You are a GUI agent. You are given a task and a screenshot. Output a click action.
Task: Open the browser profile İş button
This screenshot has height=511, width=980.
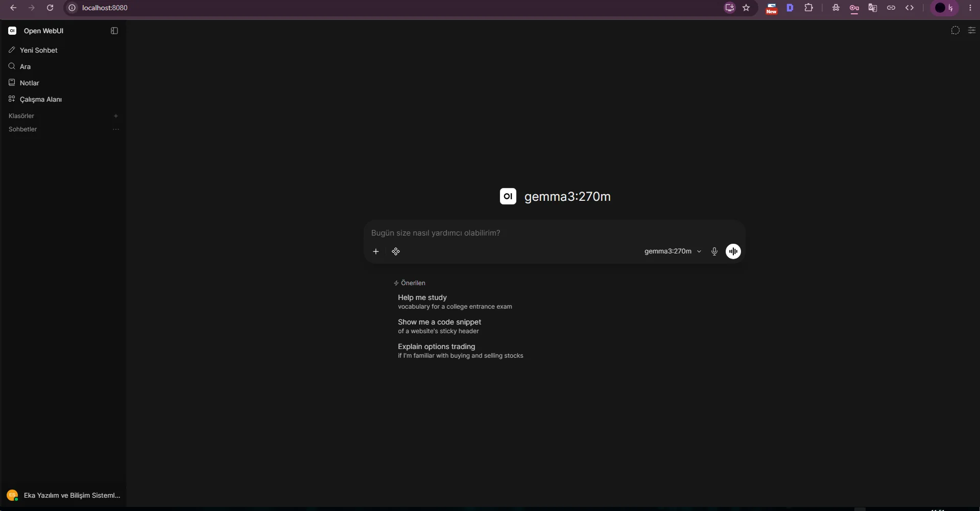pyautogui.click(x=944, y=8)
